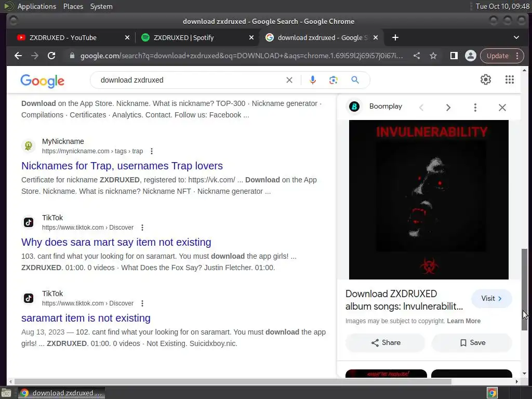Viewport: 532px width, 399px height.
Task: Click Visit button for Boomplay page
Action: (491, 299)
